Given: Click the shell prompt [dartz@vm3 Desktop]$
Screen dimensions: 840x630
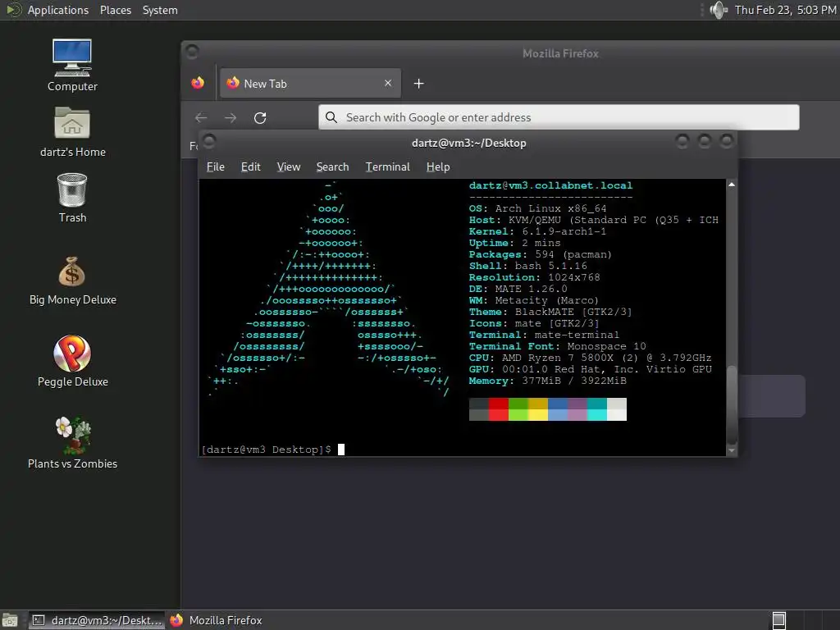Looking at the screenshot, I should click(267, 450).
